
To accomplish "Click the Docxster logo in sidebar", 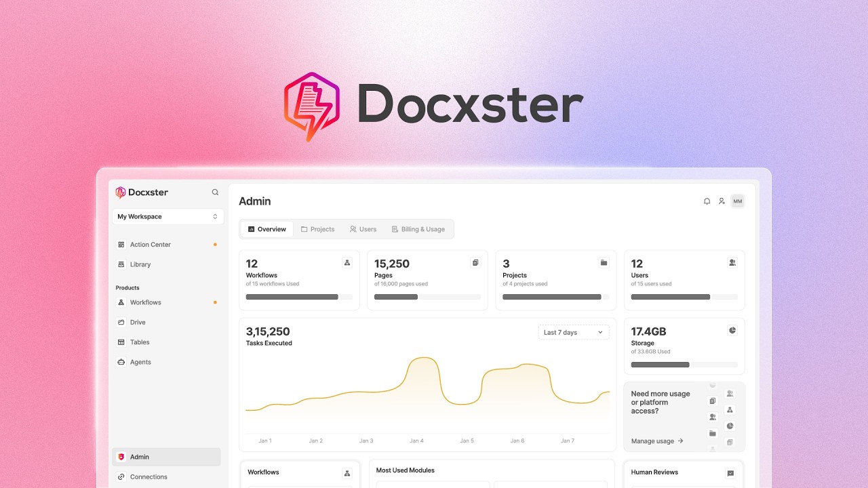I will click(142, 192).
